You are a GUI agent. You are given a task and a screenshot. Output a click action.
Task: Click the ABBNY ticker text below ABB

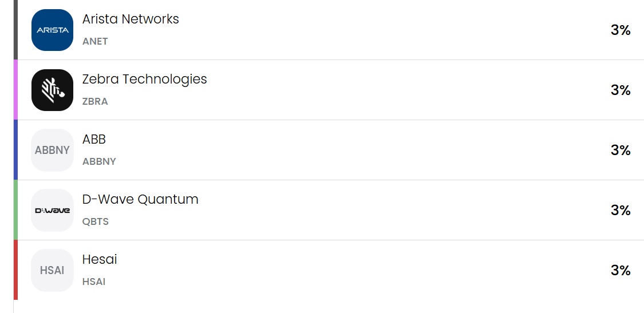pos(99,161)
